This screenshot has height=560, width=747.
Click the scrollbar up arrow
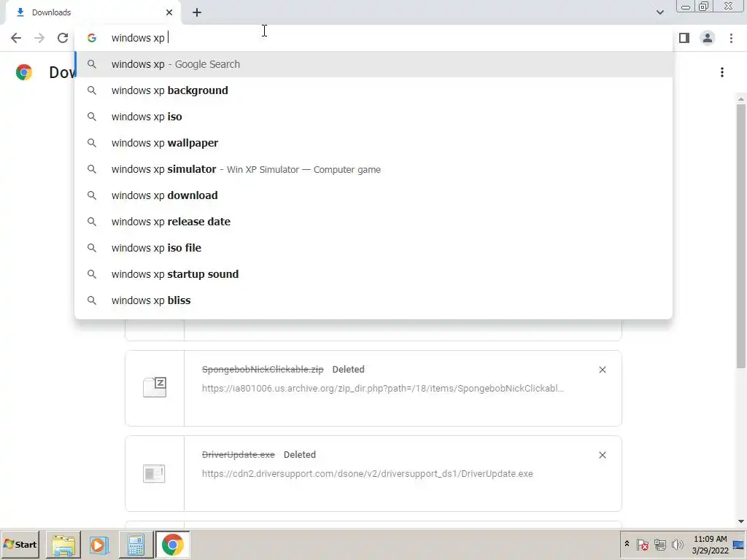pyautogui.click(x=741, y=98)
